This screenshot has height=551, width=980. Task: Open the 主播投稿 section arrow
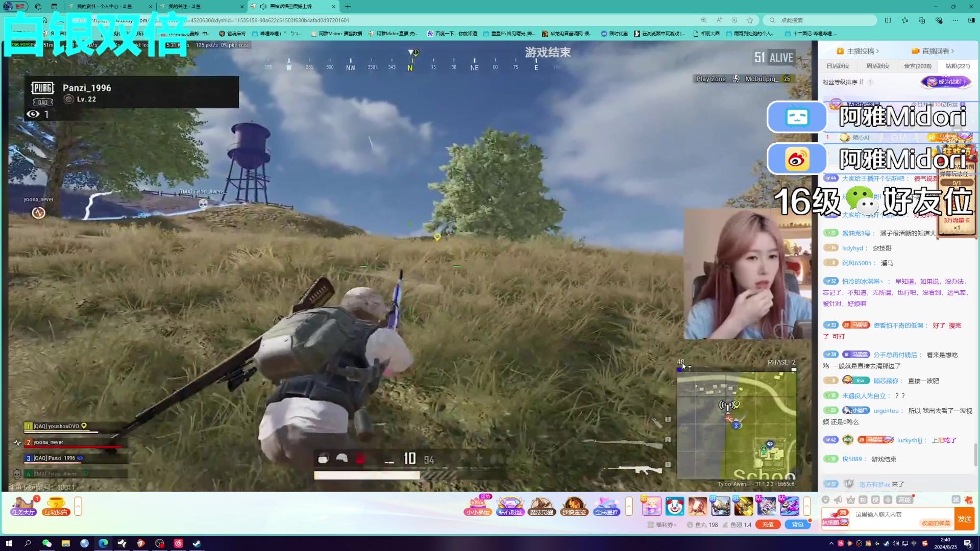click(x=877, y=51)
